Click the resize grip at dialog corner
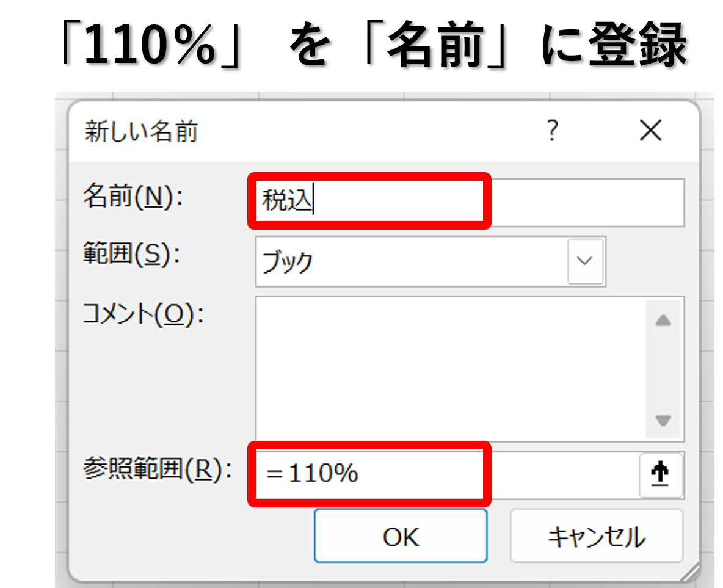Screen dimensions: 723x588 (x=689, y=573)
